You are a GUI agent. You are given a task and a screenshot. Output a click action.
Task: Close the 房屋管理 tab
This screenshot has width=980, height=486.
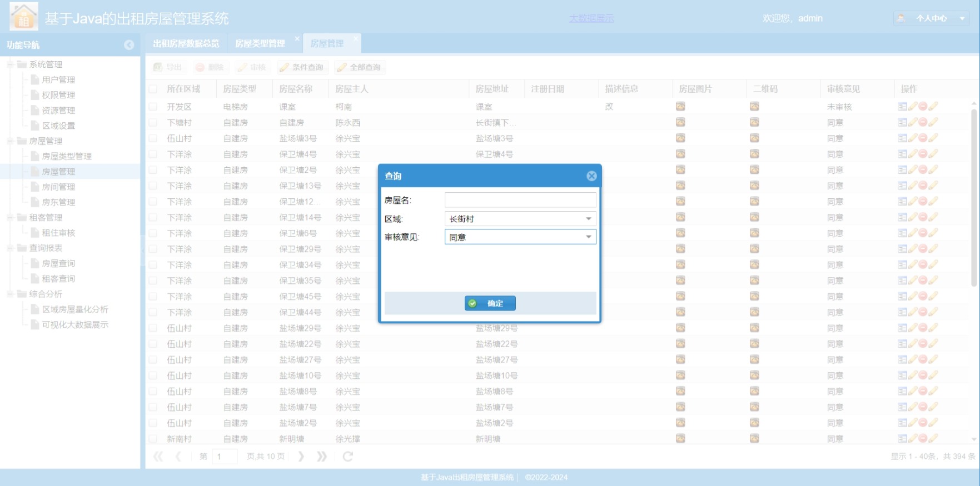click(x=356, y=38)
